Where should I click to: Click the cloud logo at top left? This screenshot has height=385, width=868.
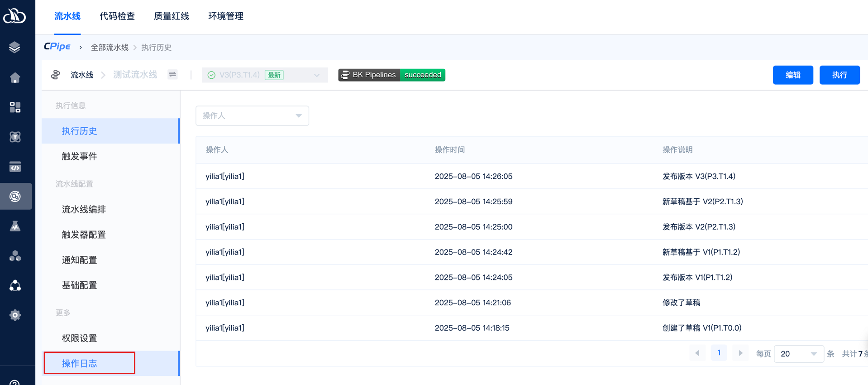[x=15, y=16]
